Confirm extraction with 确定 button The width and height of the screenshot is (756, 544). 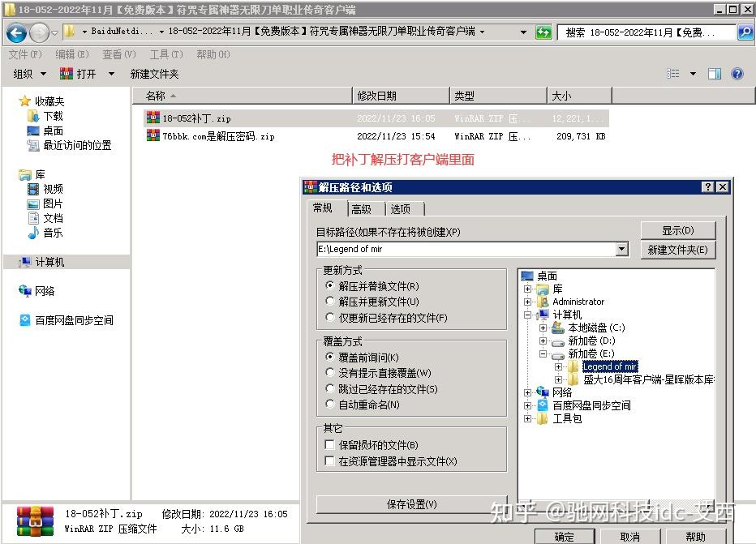point(564,536)
